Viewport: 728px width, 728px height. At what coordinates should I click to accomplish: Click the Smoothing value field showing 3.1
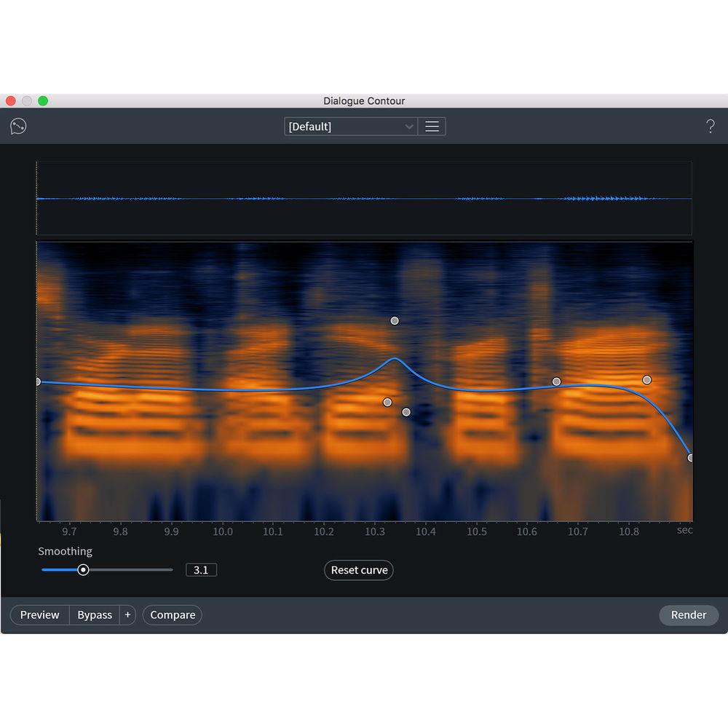(201, 569)
